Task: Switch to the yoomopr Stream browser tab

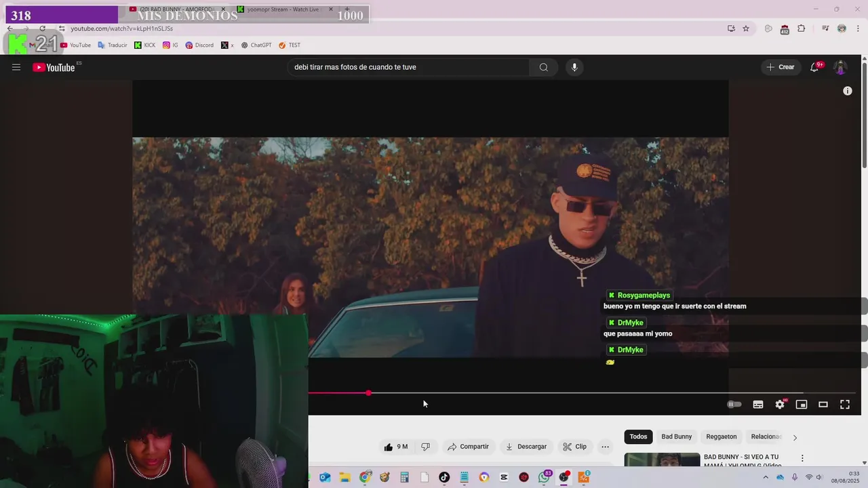Action: pyautogui.click(x=283, y=9)
